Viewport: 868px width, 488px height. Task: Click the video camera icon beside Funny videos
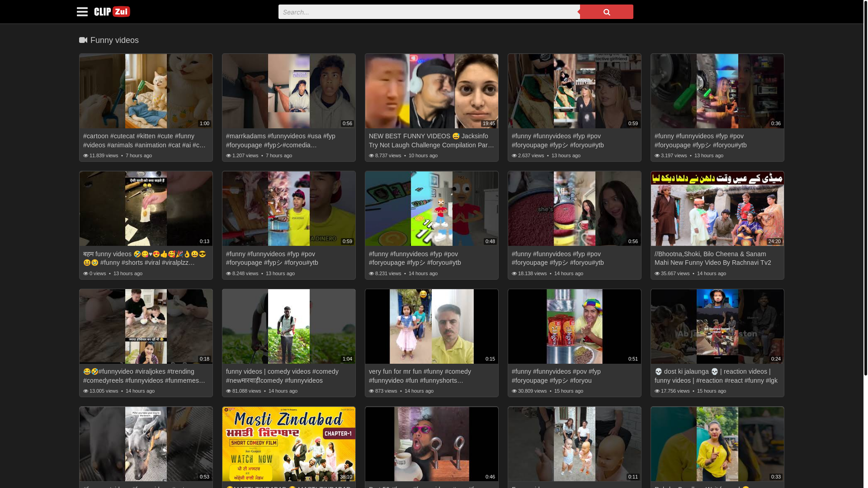(x=83, y=40)
